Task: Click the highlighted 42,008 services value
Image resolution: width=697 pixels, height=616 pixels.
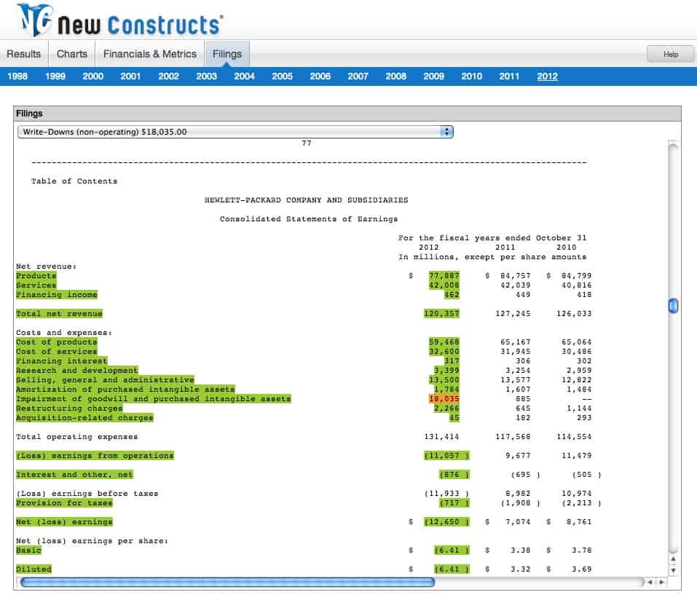Action: (444, 285)
